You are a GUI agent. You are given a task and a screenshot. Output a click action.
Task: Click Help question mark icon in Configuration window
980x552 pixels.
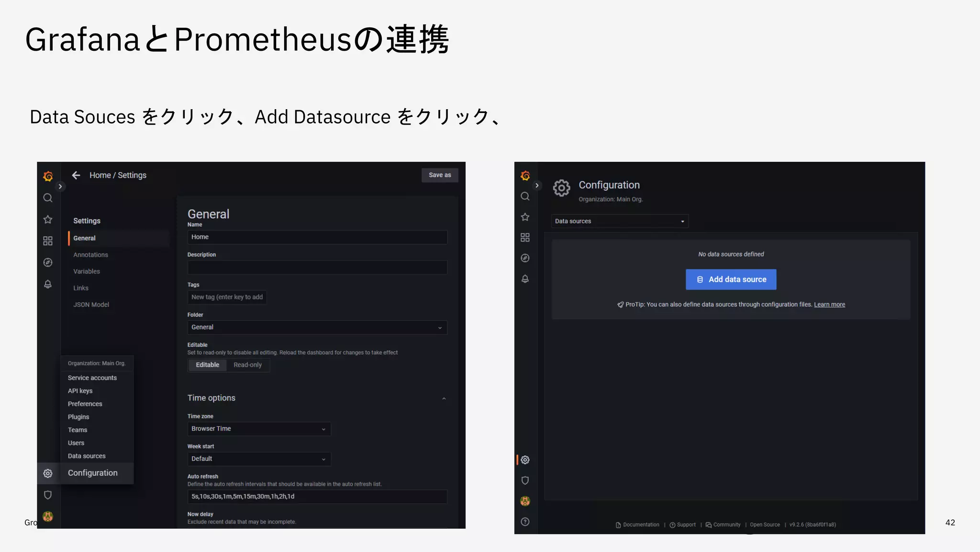coord(525,522)
